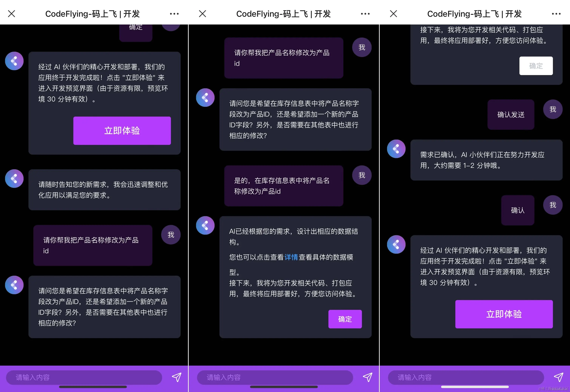570x392 pixels.
Task: Click the CodeFlying-码上飞 | 开发 title in middle panel
Action: [x=283, y=14]
